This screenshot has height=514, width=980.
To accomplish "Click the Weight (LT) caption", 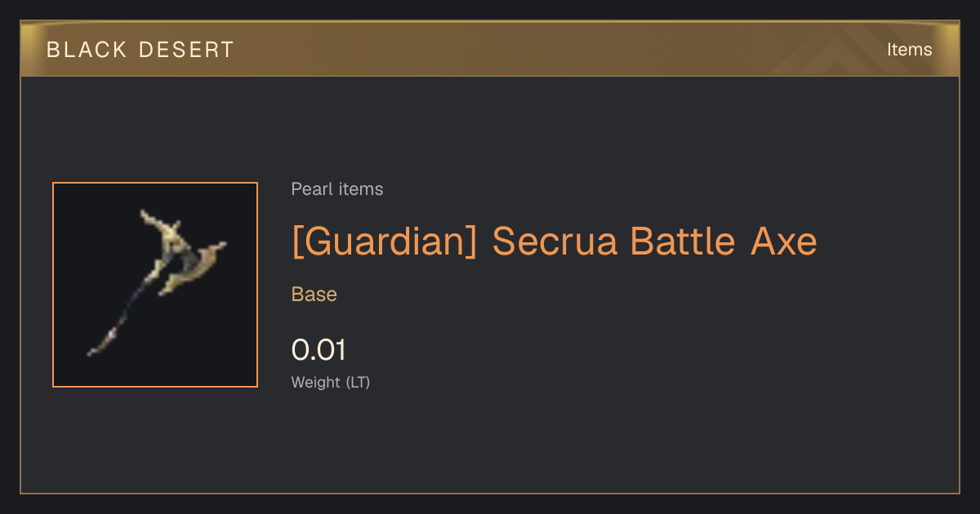I will pyautogui.click(x=331, y=382).
